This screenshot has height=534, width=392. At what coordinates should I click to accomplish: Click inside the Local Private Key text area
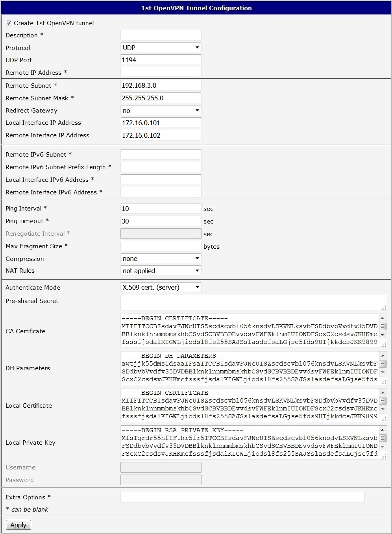250,442
